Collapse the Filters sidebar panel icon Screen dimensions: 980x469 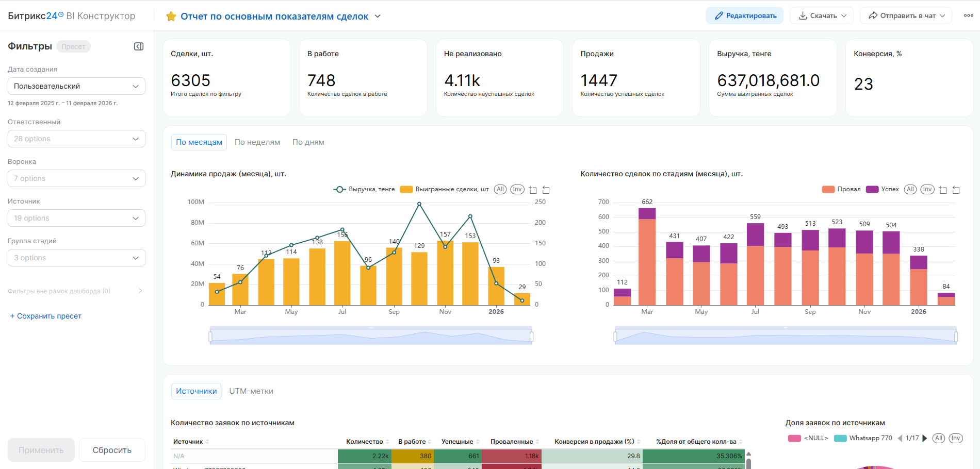pos(139,46)
